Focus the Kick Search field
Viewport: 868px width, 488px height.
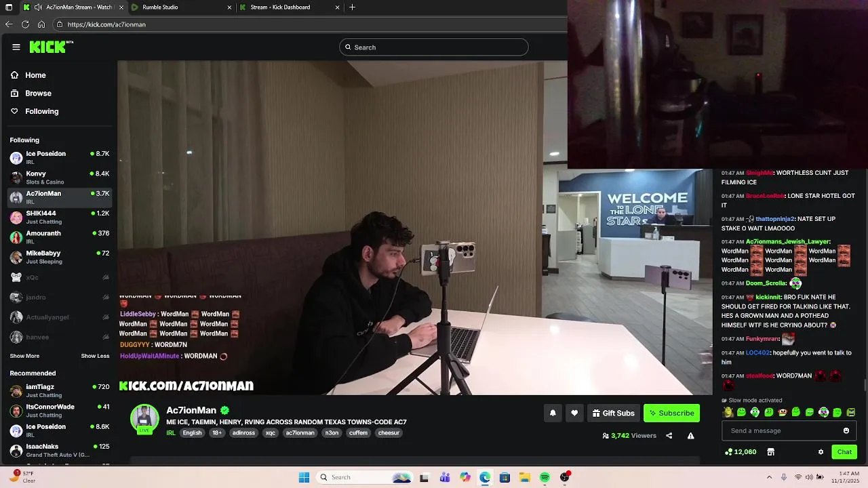coord(434,47)
